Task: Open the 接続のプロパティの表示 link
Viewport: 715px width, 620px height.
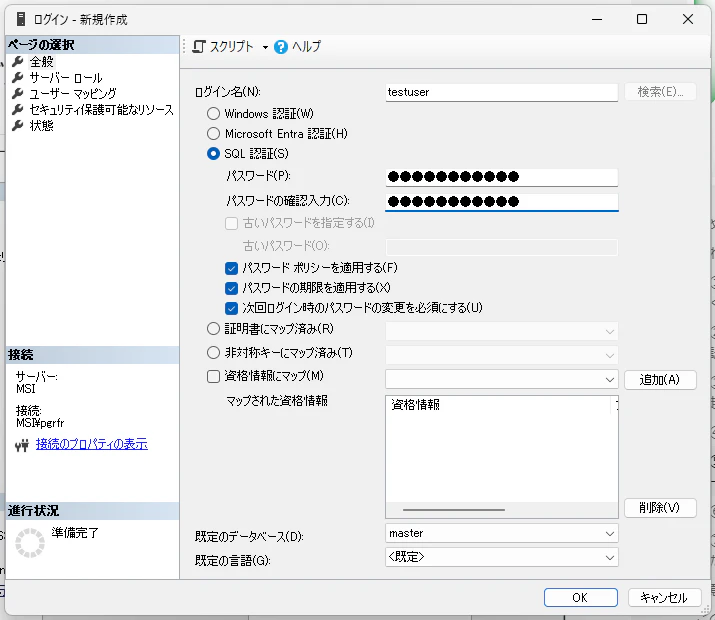Action: tap(92, 444)
